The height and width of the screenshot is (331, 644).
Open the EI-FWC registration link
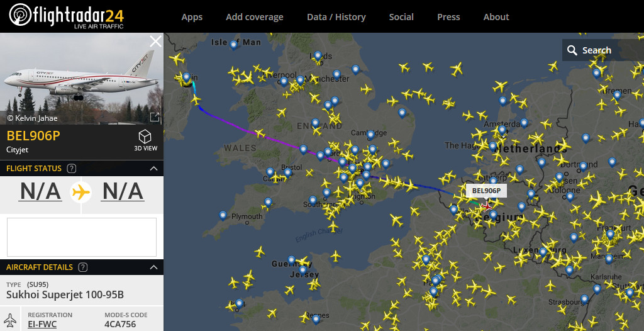(42, 324)
